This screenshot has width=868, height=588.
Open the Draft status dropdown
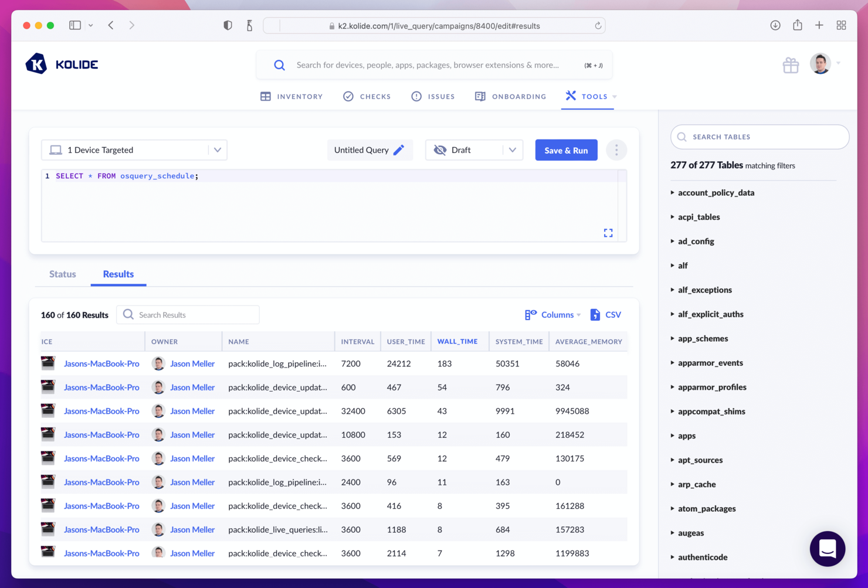[x=474, y=150]
